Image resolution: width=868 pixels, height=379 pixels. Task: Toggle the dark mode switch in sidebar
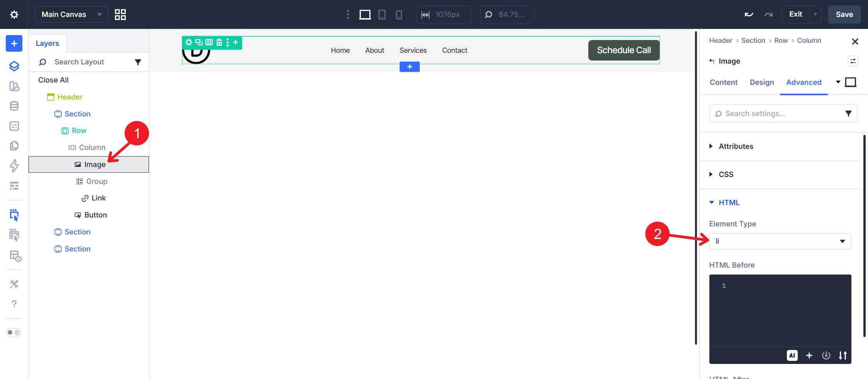click(14, 332)
